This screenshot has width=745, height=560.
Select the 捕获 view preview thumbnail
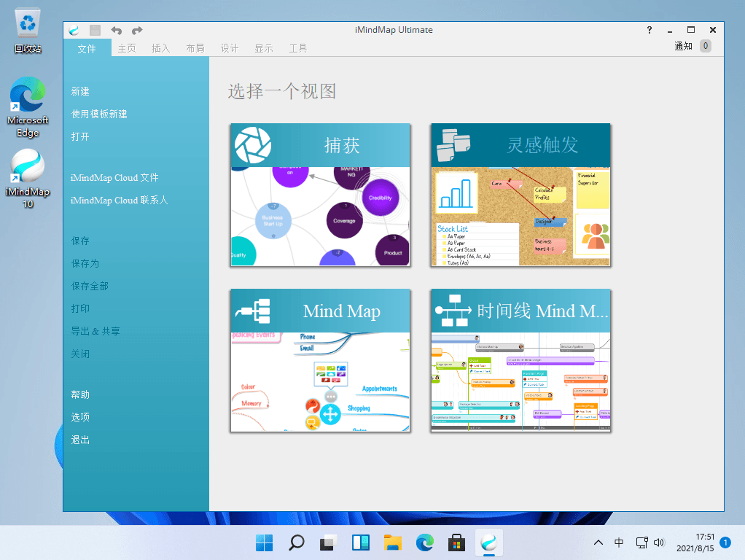(x=320, y=217)
